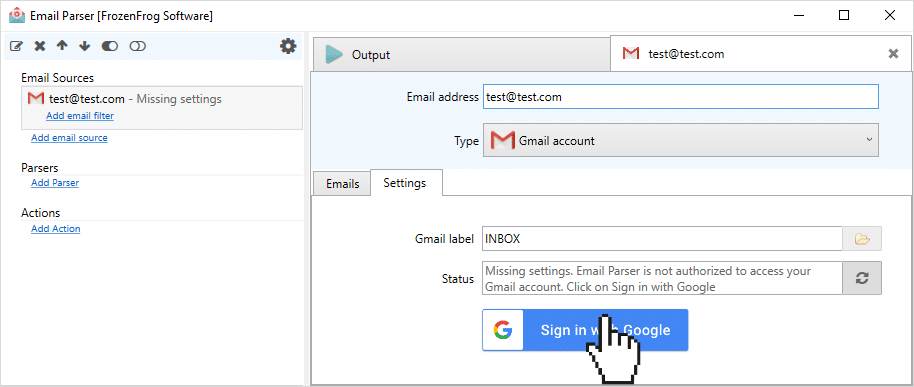Click the Gmail label field containing INBOX
The height and width of the screenshot is (387, 914).
[662, 239]
